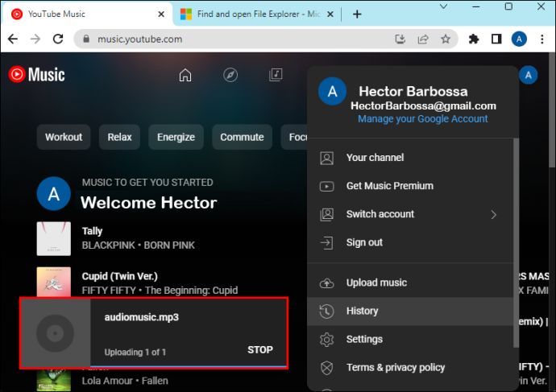The width and height of the screenshot is (556, 392).
Task: View site info via lock icon
Action: coord(86,39)
